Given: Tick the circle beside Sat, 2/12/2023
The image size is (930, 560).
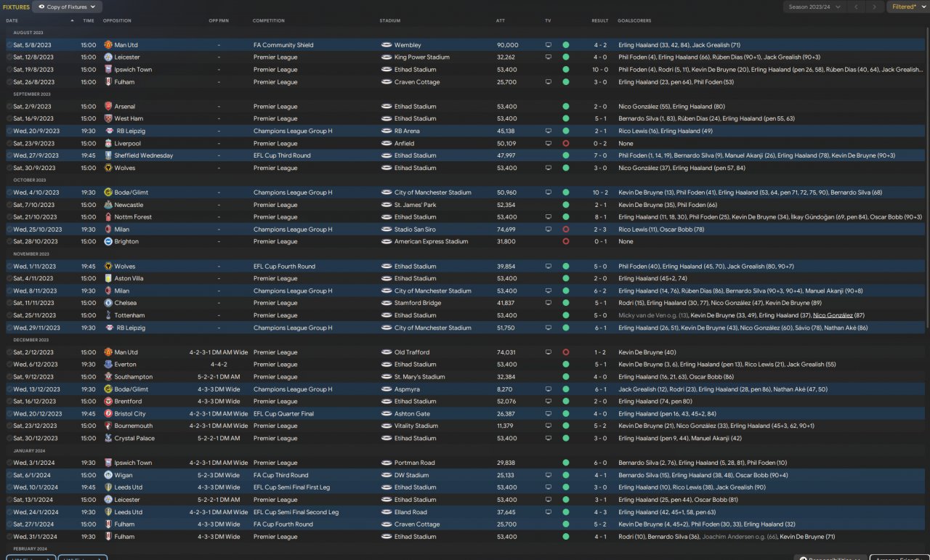Looking at the screenshot, I should 9,352.
